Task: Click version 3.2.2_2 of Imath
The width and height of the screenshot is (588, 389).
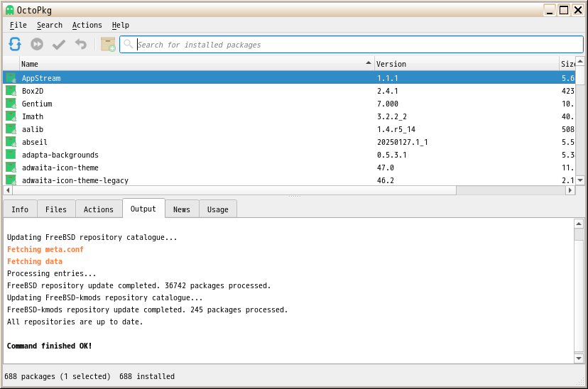Action: click(392, 116)
